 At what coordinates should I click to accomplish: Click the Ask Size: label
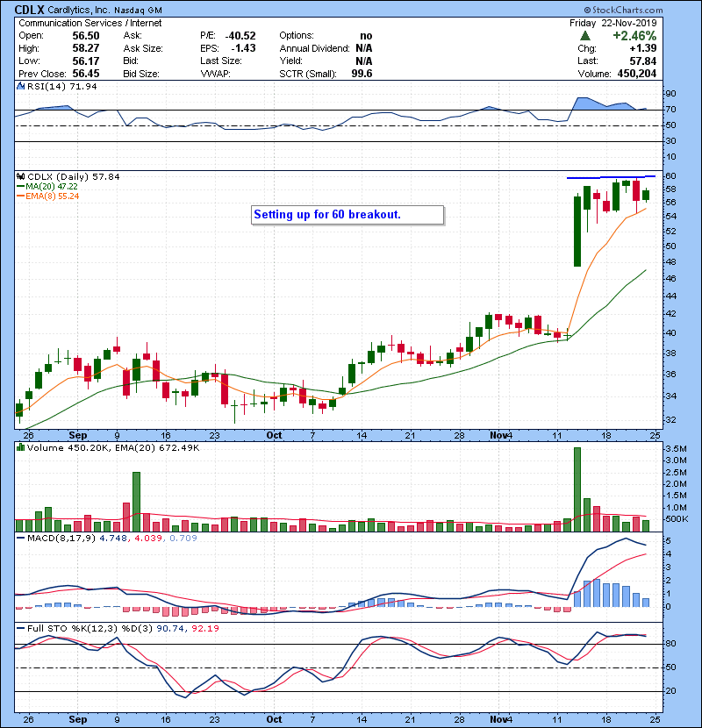143,48
